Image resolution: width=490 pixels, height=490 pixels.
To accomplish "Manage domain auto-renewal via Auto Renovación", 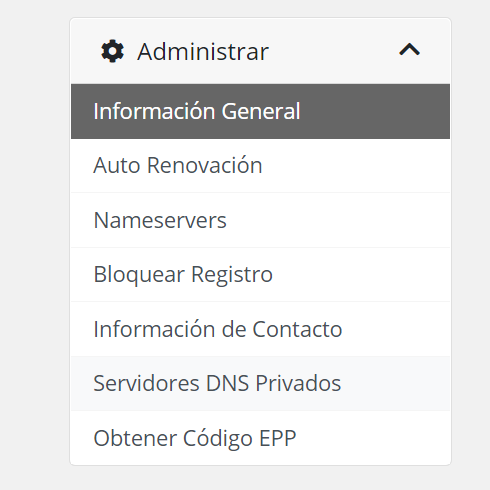I will 260,166.
